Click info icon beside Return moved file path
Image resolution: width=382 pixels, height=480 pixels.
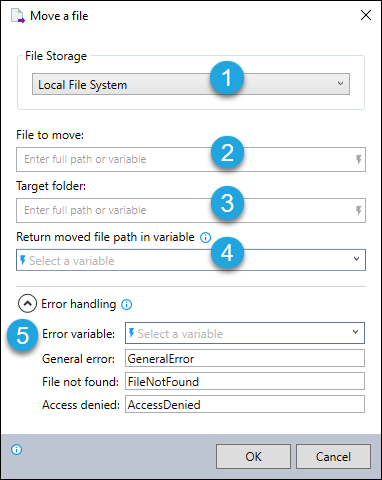(x=205, y=237)
